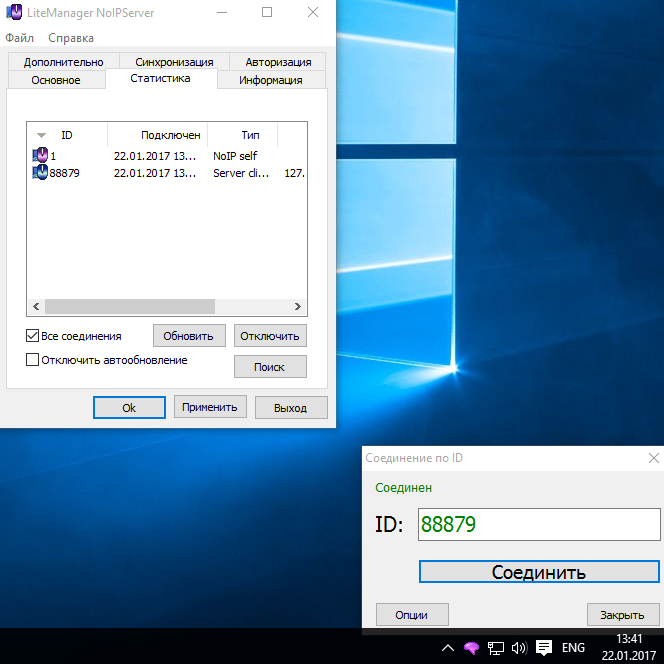The image size is (664, 664).
Task: Switch the ENG input language indicator
Action: (573, 647)
